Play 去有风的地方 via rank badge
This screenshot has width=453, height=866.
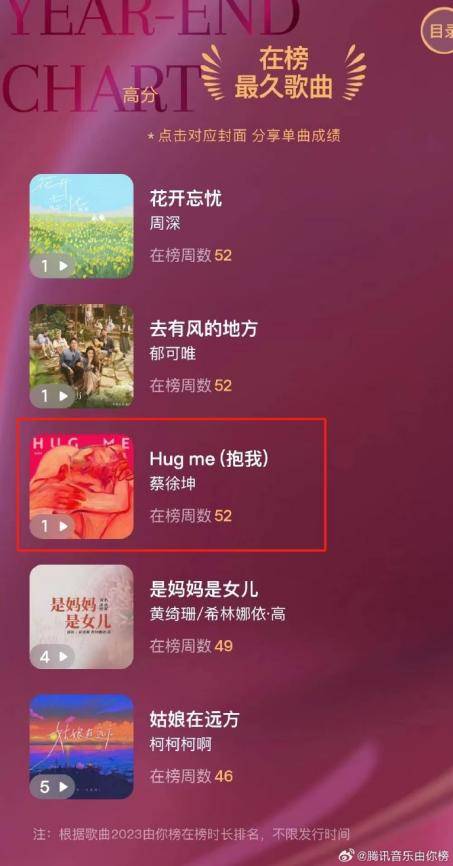(52, 396)
